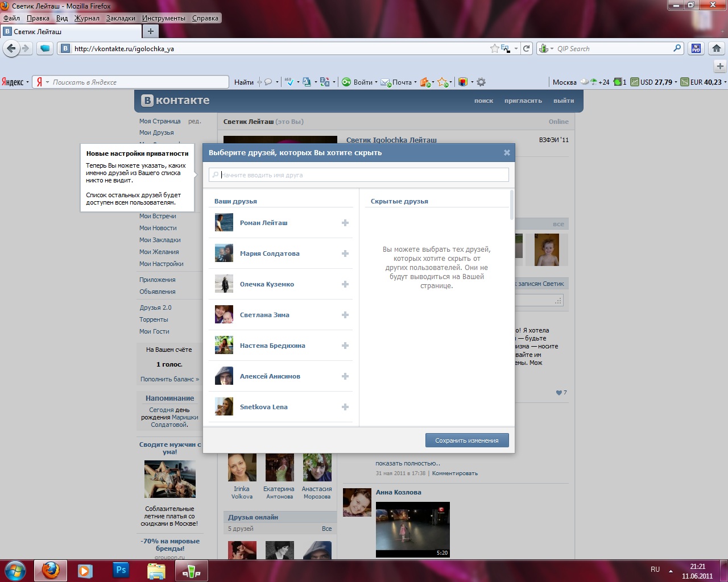Screen dimensions: 728x582
Task: Click the Сохранить изменения button
Action: tap(467, 440)
